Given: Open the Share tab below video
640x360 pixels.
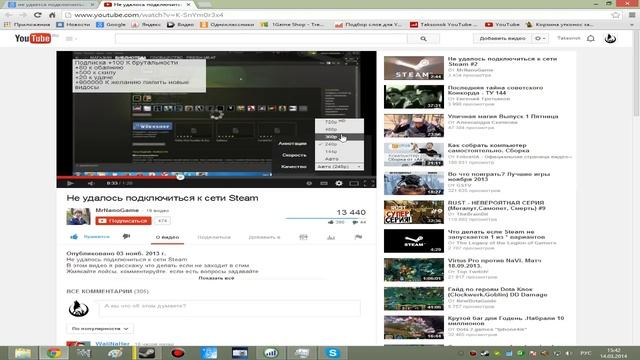Looking at the screenshot, I should (214, 237).
